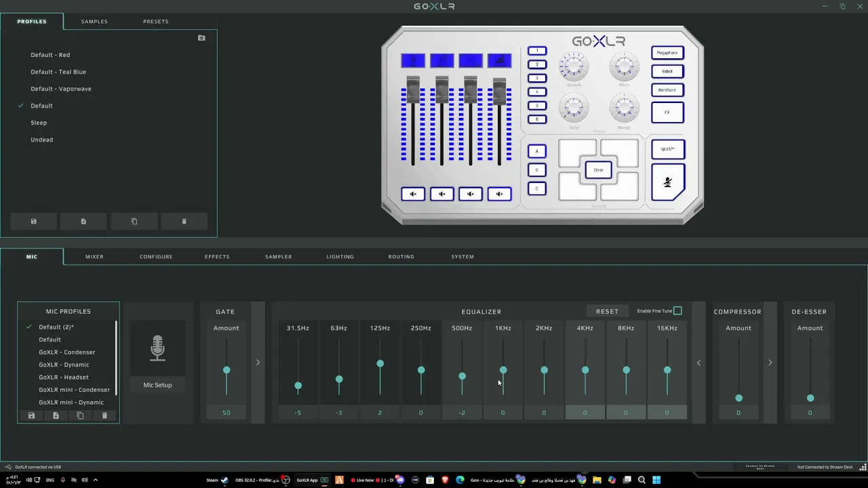This screenshot has height=488, width=868.
Task: Duplicate the selected profile in Profiles panel
Action: 134,222
